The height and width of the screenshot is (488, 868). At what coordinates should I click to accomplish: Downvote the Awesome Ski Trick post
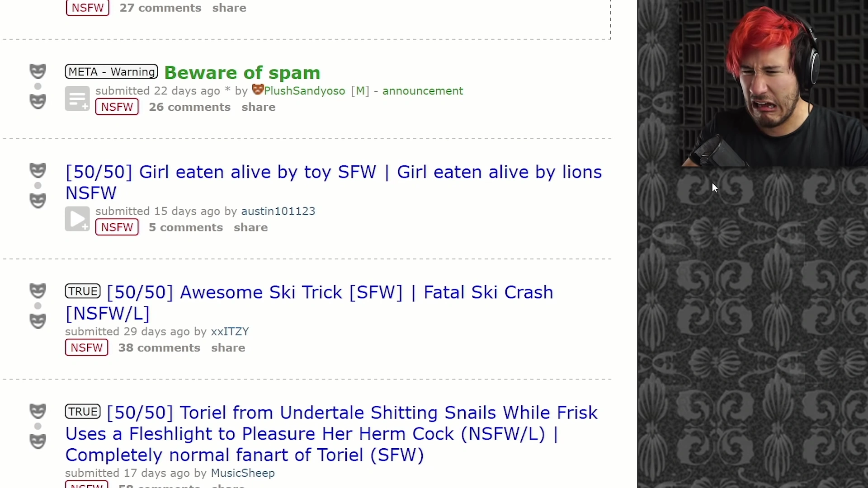38,321
